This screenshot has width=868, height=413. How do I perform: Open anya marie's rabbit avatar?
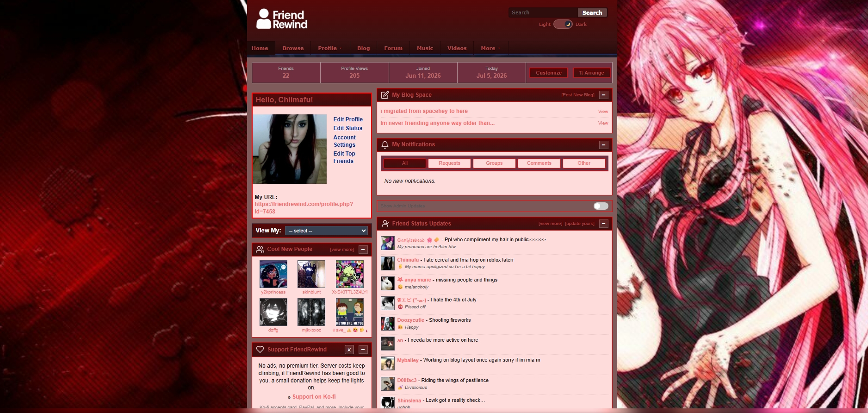click(388, 283)
